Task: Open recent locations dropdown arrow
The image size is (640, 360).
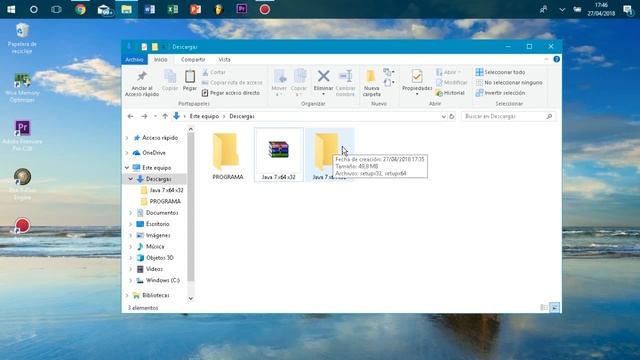Action: (x=155, y=116)
